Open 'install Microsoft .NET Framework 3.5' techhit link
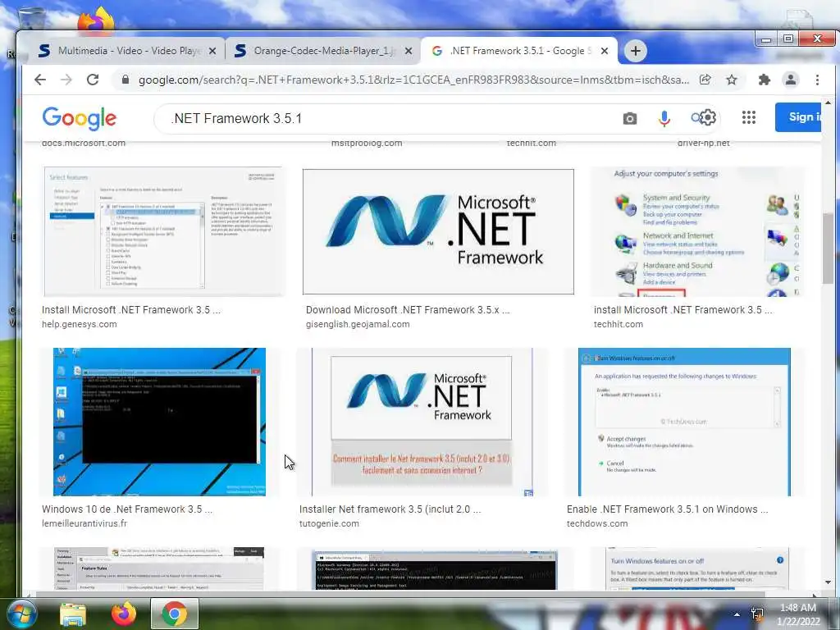840x630 pixels. coord(683,309)
